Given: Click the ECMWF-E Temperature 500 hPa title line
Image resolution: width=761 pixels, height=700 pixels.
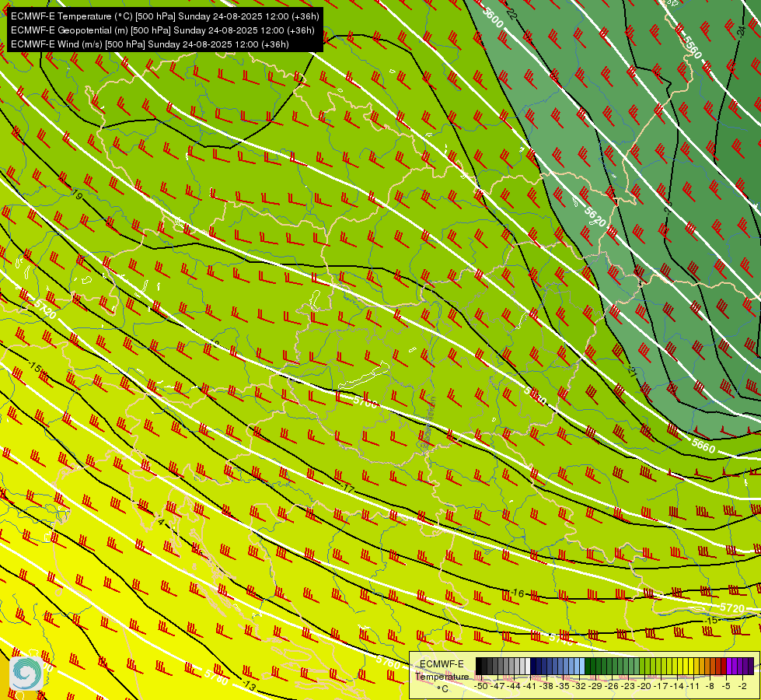Looking at the screenshot, I should click(165, 16).
